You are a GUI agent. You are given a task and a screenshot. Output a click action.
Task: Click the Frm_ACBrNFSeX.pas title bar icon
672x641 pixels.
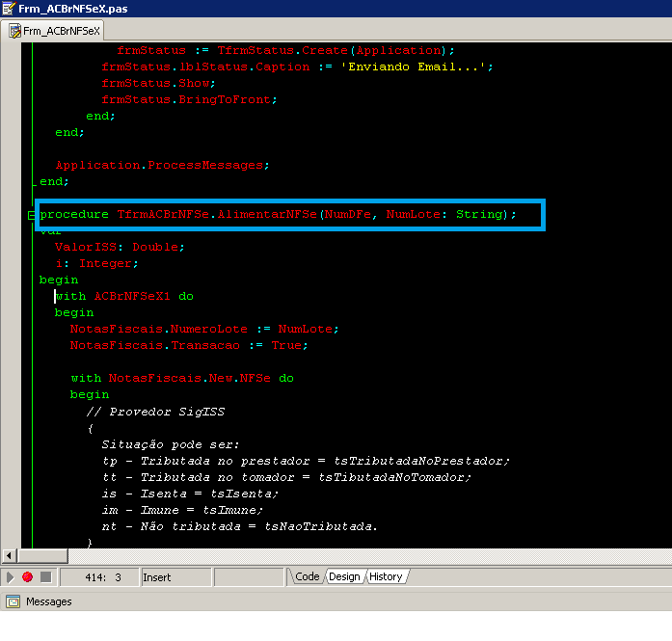point(9,8)
